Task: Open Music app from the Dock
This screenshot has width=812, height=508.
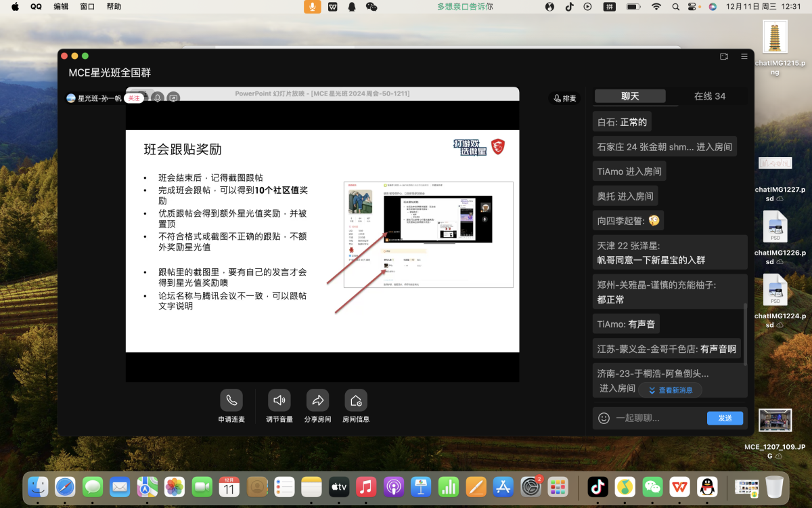Action: pyautogui.click(x=366, y=486)
